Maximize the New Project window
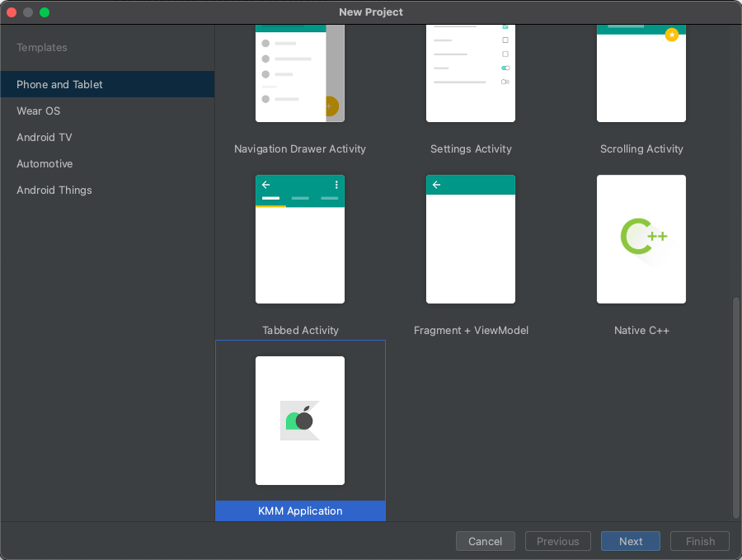Image resolution: width=742 pixels, height=560 pixels. 45,12
